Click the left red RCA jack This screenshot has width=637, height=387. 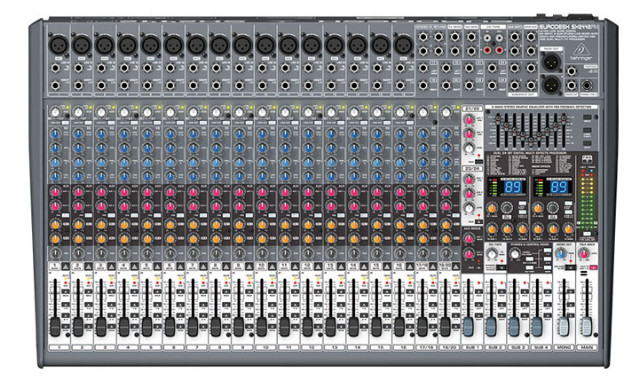(x=487, y=50)
